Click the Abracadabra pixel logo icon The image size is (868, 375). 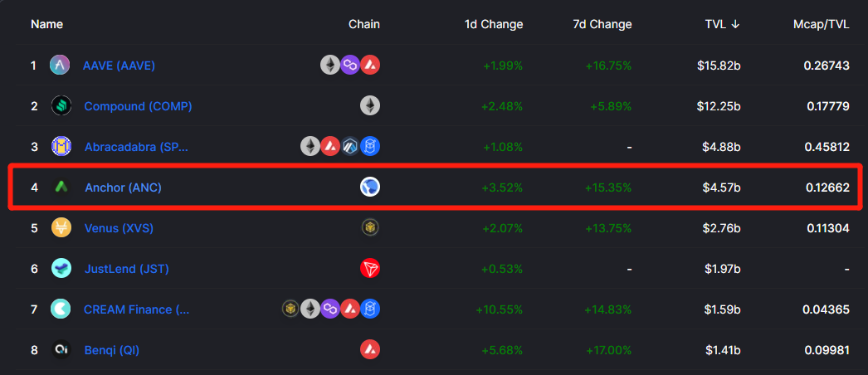(61, 147)
